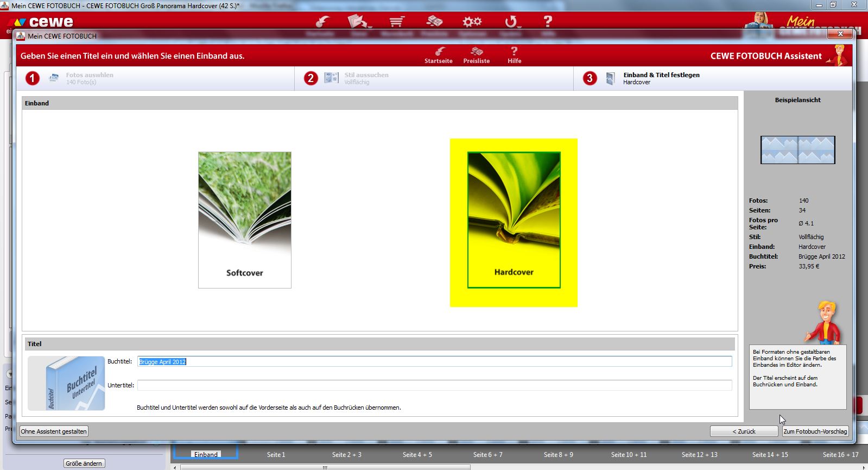Click into the Untertitel input field
Image resolution: width=868 pixels, height=470 pixels.
point(434,385)
